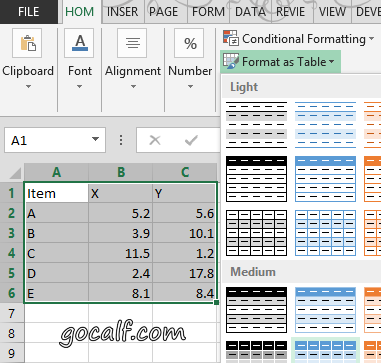Image resolution: width=381 pixels, height=363 pixels.
Task: Click the Format as Table icon
Action: coord(231,61)
